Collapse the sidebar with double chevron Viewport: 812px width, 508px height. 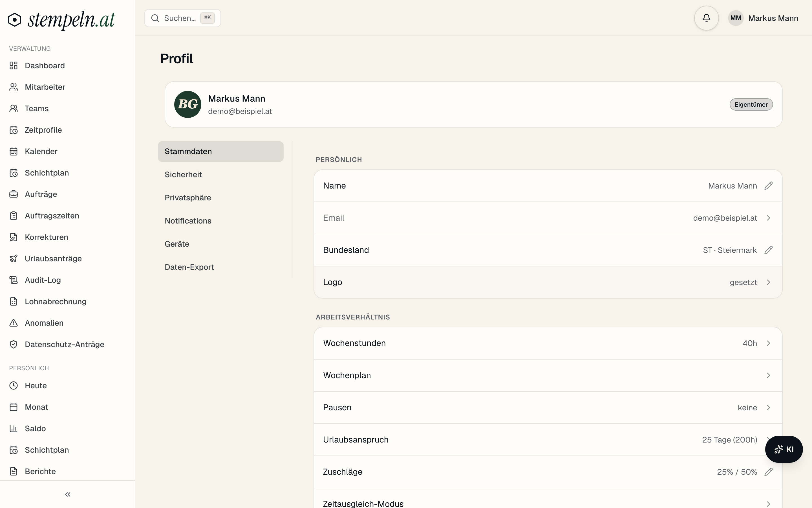[x=67, y=494]
